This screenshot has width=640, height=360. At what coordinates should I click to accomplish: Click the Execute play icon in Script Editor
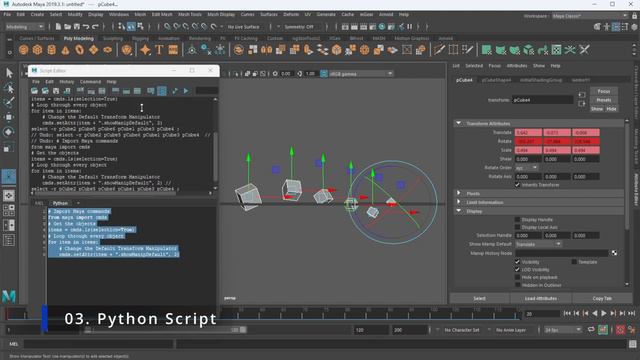coord(186,91)
